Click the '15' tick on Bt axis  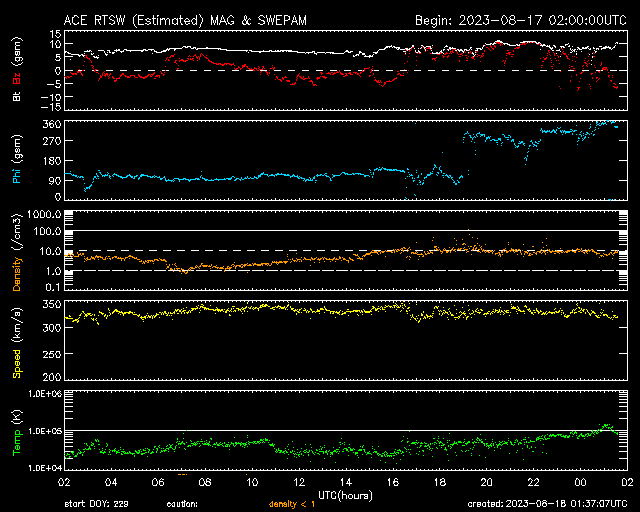[56, 34]
